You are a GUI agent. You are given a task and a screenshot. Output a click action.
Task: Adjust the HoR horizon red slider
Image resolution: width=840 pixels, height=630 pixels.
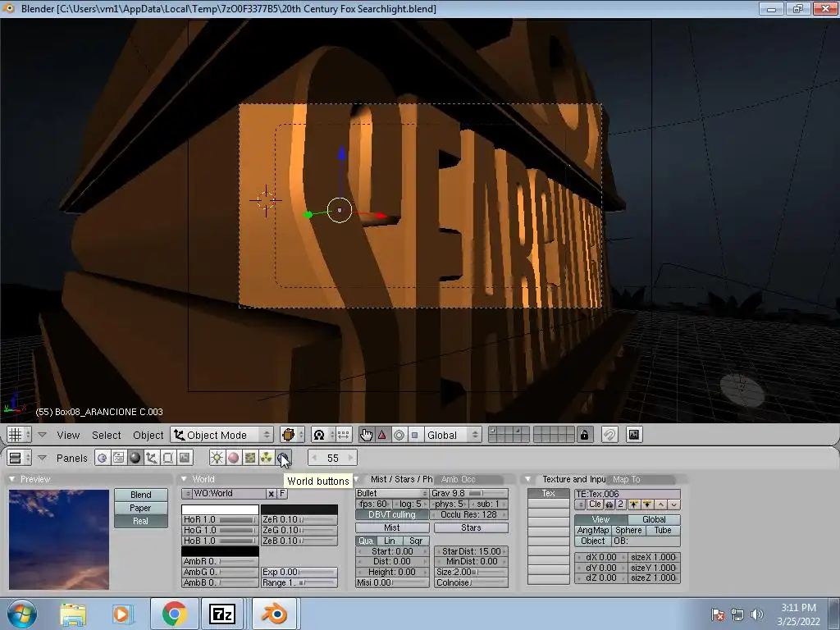coord(220,519)
